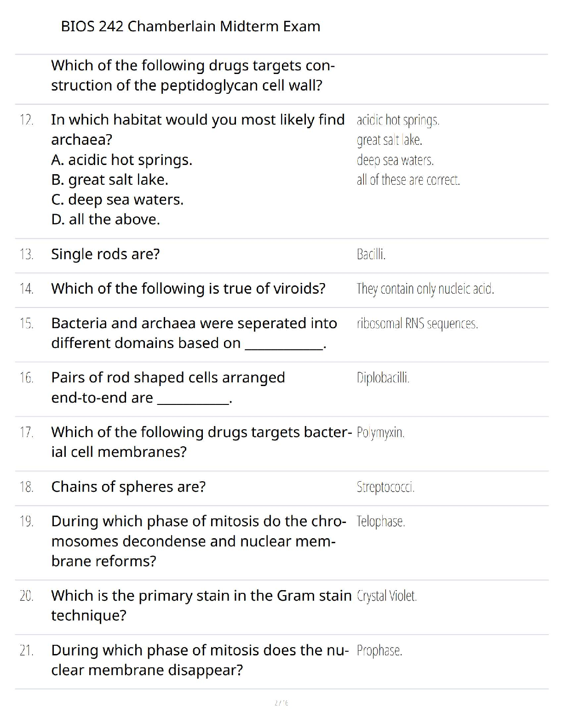
Task: Click the answer 'Bacilli.'
Action: click(371, 254)
